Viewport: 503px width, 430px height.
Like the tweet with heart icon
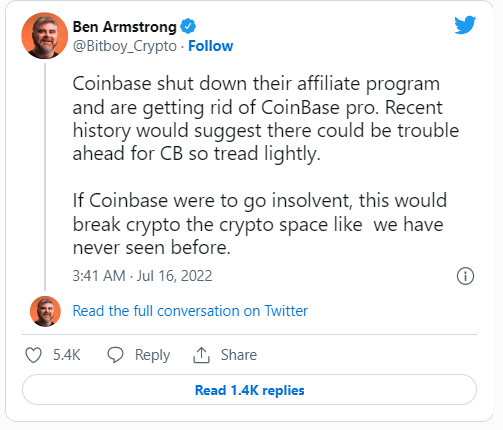(34, 355)
